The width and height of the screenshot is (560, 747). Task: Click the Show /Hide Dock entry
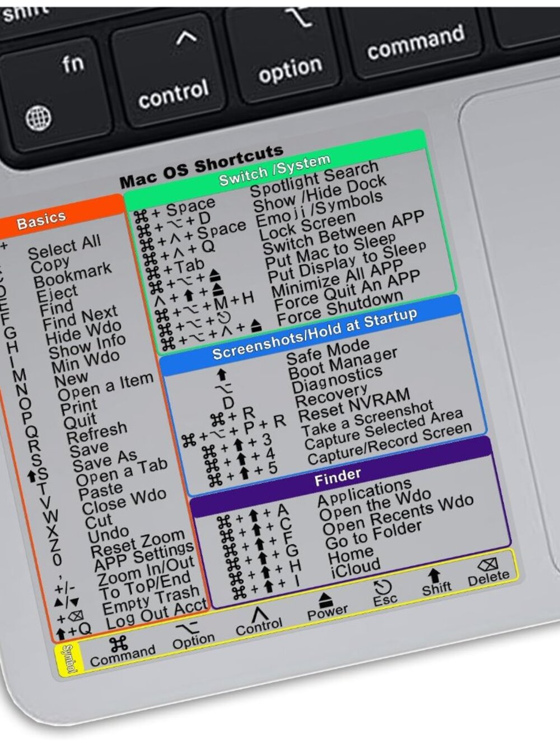[319, 194]
